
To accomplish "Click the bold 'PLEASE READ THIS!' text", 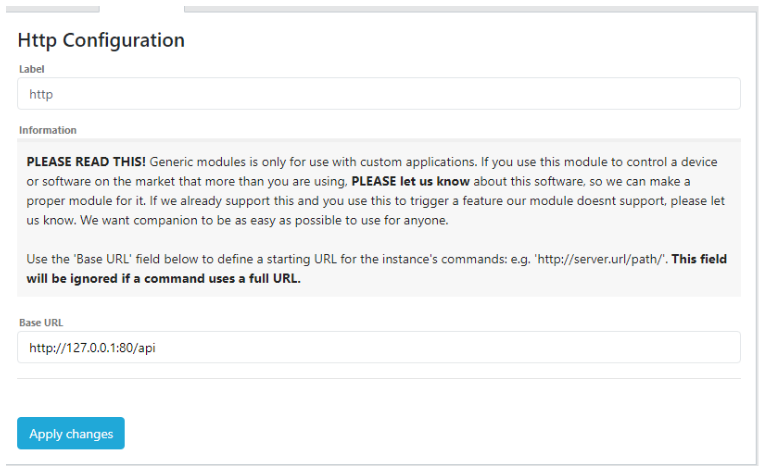I will pos(86,162).
